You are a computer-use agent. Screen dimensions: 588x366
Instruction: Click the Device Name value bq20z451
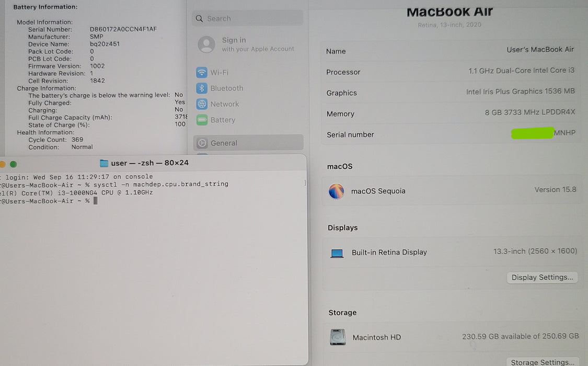click(x=105, y=44)
